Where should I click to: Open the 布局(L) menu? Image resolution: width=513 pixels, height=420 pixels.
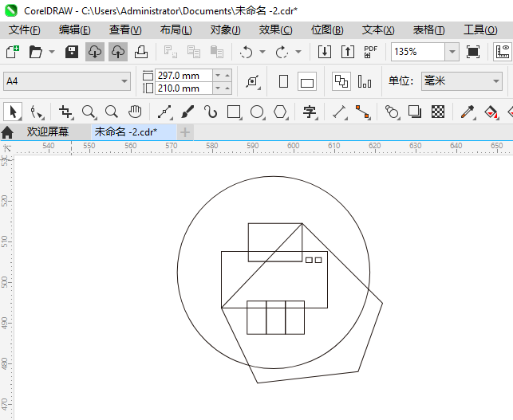[x=176, y=30]
